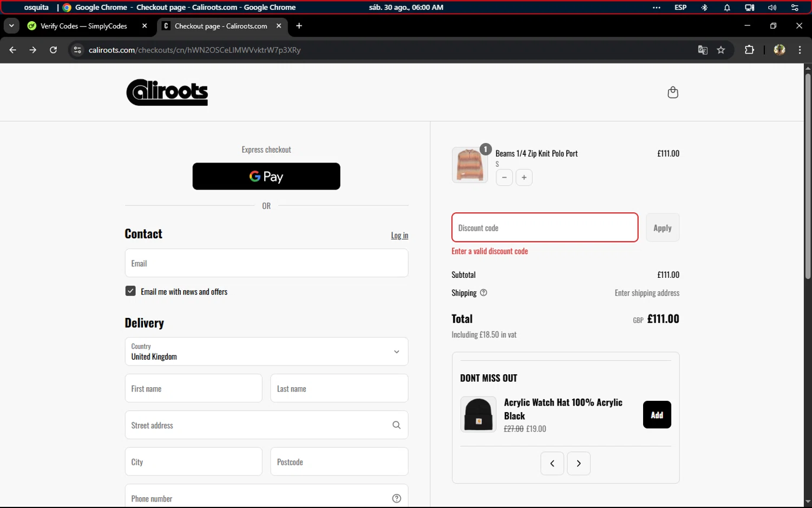The width and height of the screenshot is (812, 508).
Task: Click the Postcode field
Action: click(x=339, y=462)
